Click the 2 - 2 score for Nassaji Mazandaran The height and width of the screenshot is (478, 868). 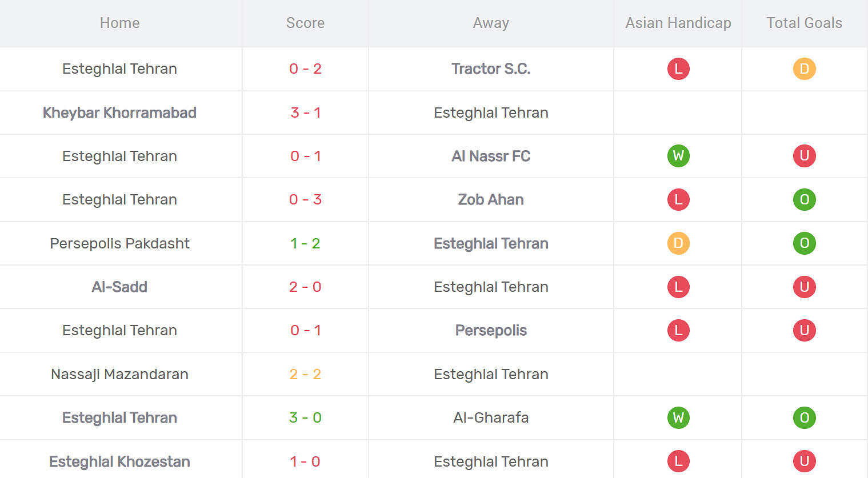(305, 374)
